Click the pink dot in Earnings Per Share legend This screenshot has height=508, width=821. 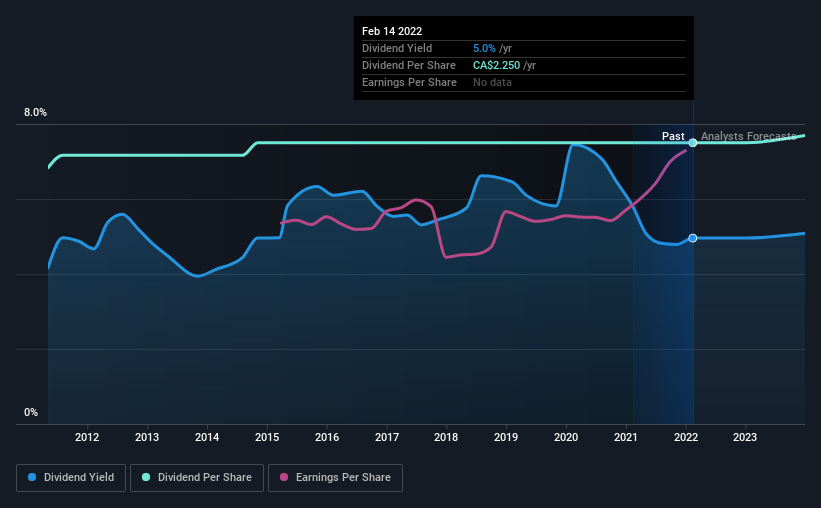[x=284, y=477]
